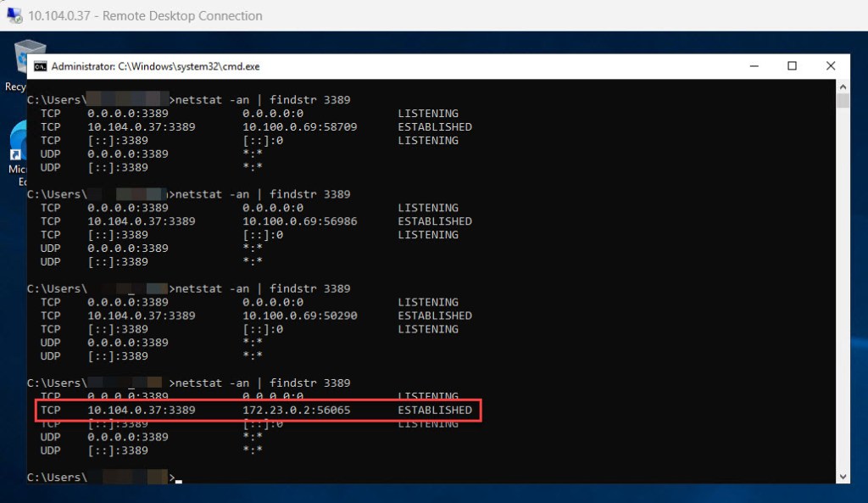Close the Administrator cmd.exe window
The image size is (868, 503).
pyautogui.click(x=831, y=66)
